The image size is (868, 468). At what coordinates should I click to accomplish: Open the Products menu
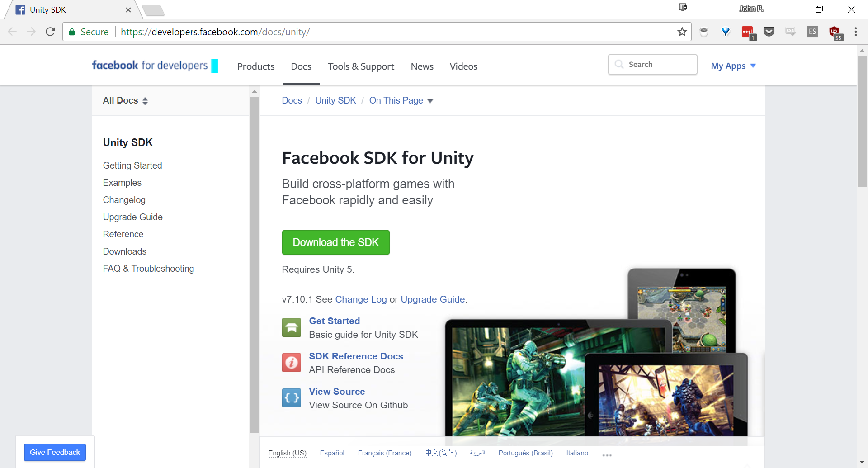point(256,66)
